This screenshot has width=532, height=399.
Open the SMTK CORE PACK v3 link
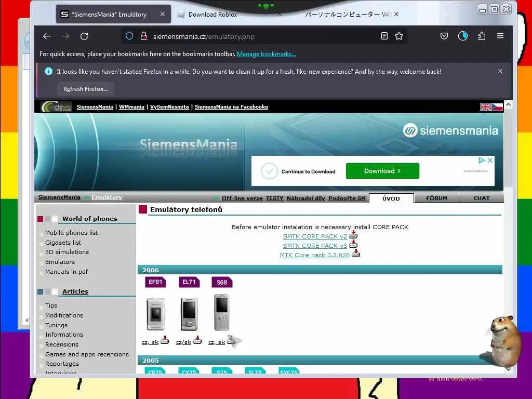[x=315, y=246]
